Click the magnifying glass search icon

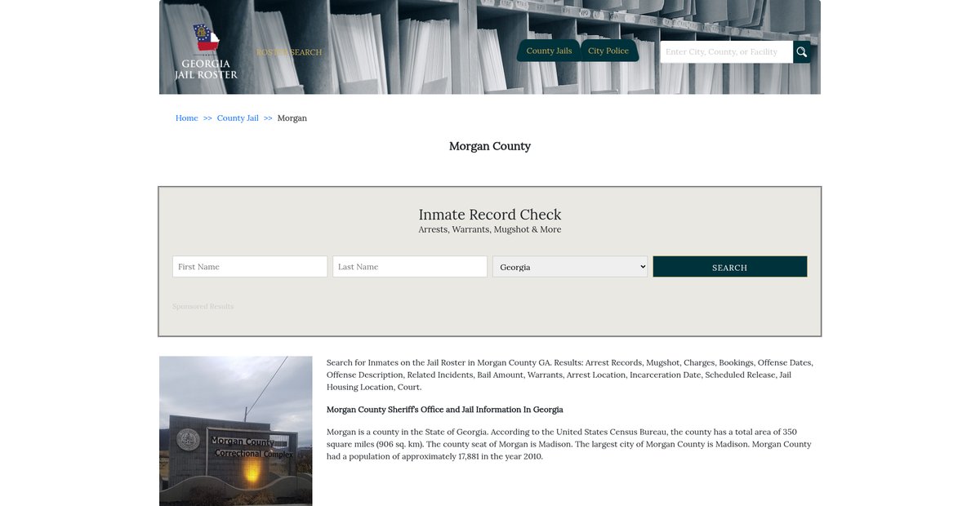point(801,52)
